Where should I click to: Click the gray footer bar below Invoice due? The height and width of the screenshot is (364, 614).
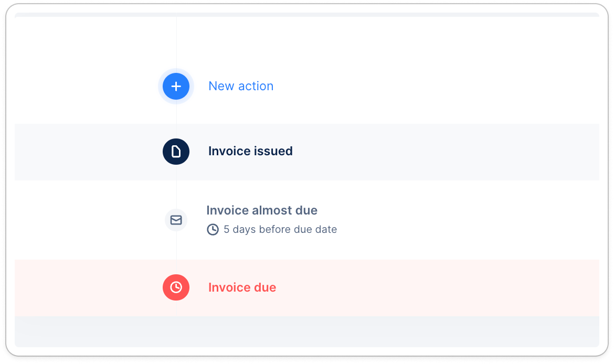307,331
